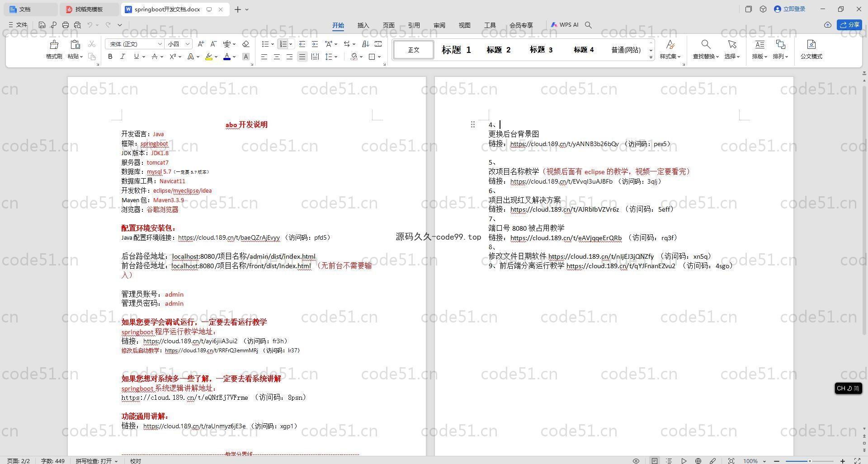Click the 分享 share button
The image size is (868, 464).
tap(849, 25)
